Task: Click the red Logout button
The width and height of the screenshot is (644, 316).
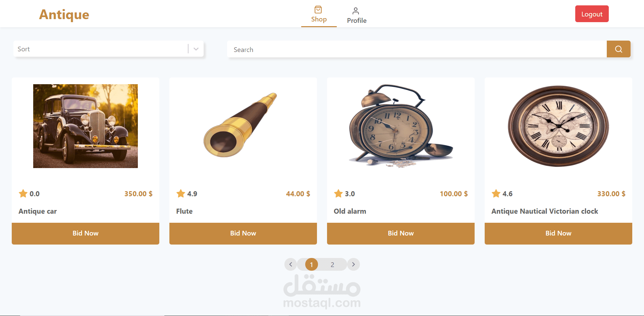Action: pyautogui.click(x=592, y=14)
